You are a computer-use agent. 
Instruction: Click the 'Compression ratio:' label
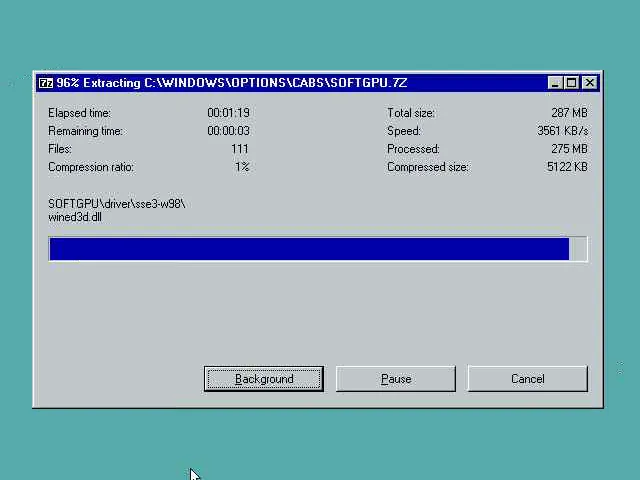point(91,167)
